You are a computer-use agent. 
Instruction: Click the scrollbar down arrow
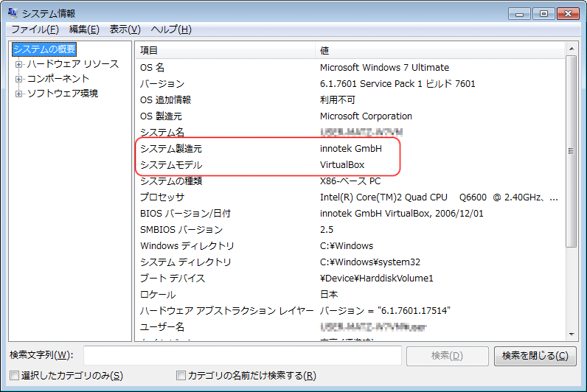(x=572, y=335)
